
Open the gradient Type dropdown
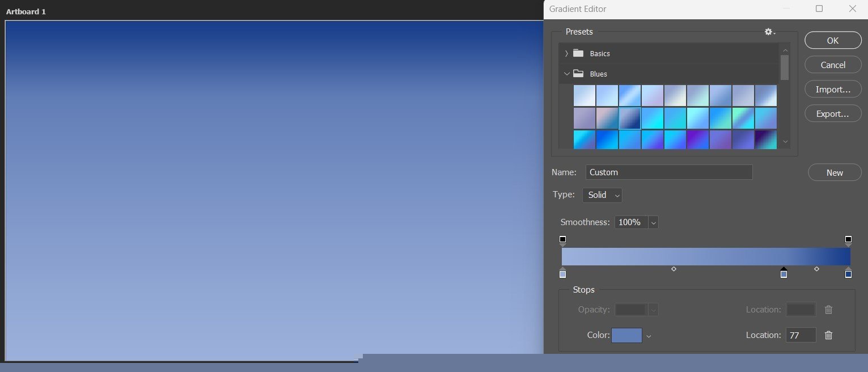click(602, 195)
